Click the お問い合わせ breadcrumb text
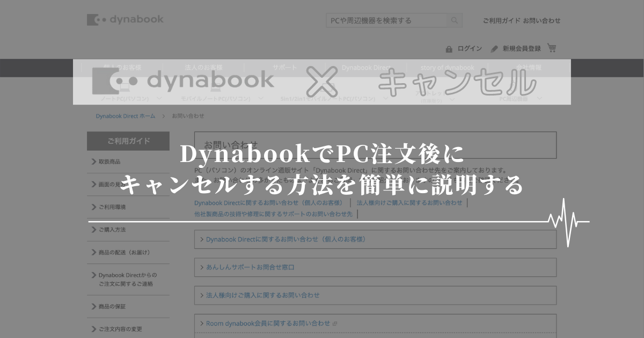This screenshot has width=644, height=338. pyautogui.click(x=188, y=116)
